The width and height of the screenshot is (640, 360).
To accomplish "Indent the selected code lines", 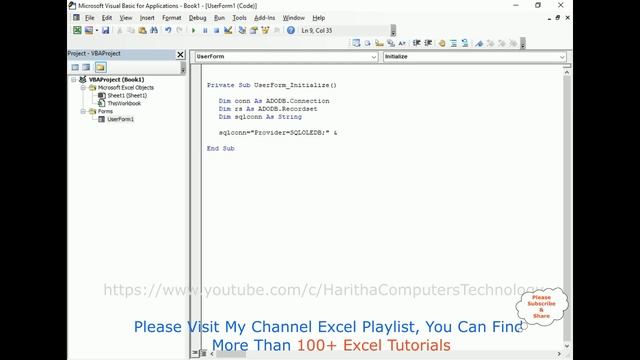I will 416,43.
